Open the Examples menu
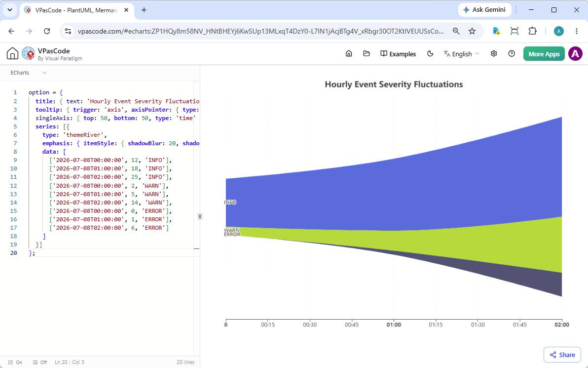The height and width of the screenshot is (368, 588). point(398,54)
